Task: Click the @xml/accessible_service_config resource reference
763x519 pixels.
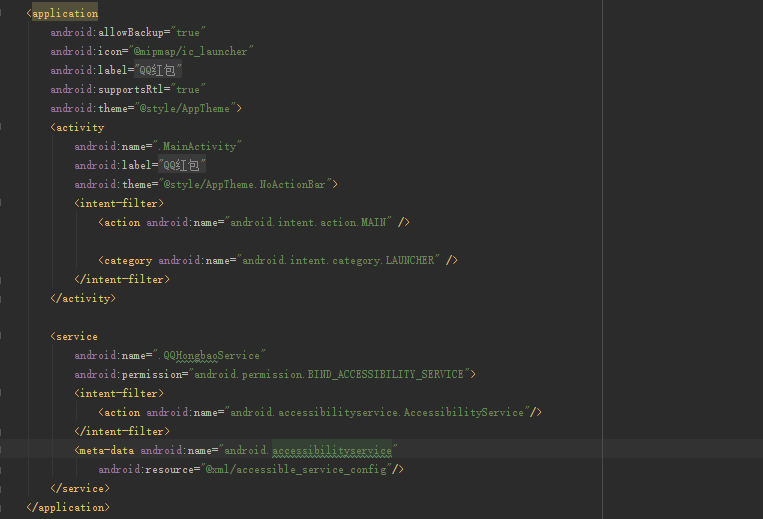Action: tap(296, 469)
